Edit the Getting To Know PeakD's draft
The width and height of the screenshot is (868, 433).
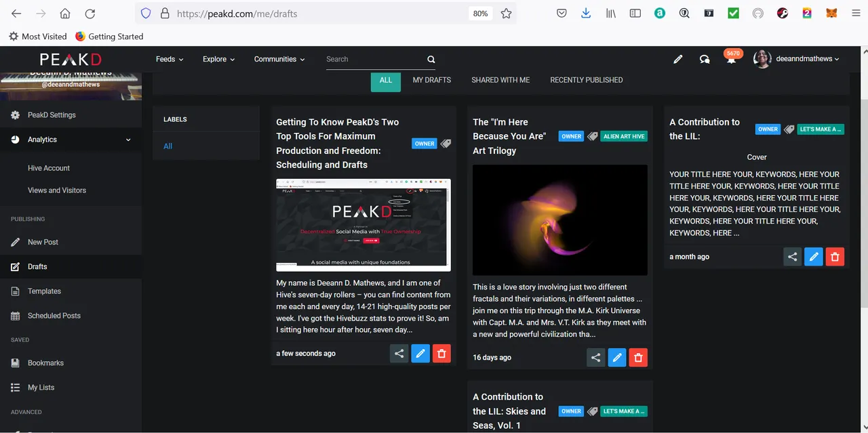(x=420, y=354)
